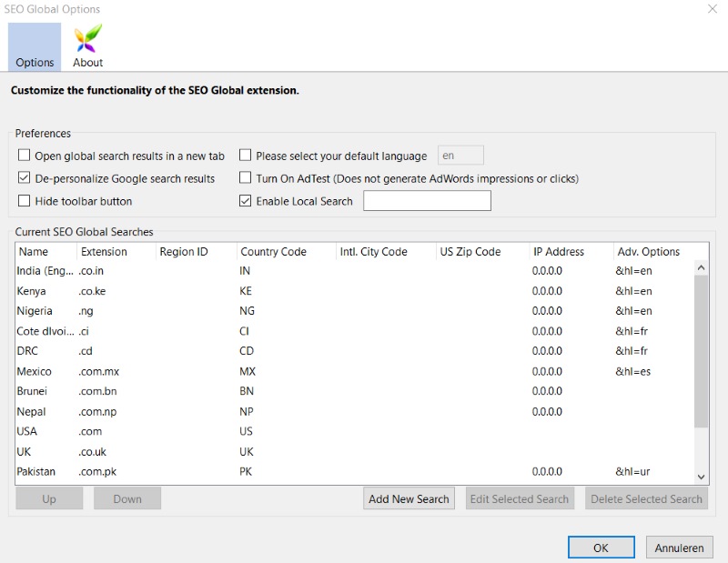The image size is (728, 563).
Task: Click the NG country code cell
Action: [247, 311]
